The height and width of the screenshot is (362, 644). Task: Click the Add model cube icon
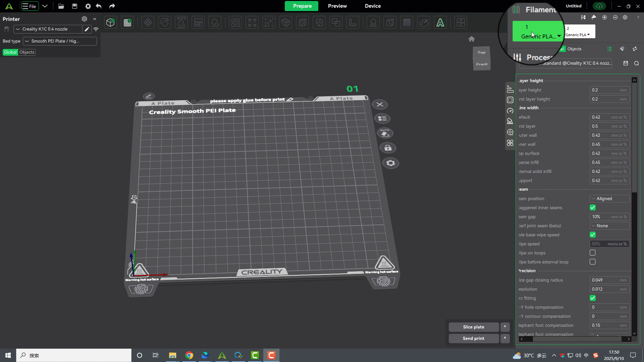(110, 22)
